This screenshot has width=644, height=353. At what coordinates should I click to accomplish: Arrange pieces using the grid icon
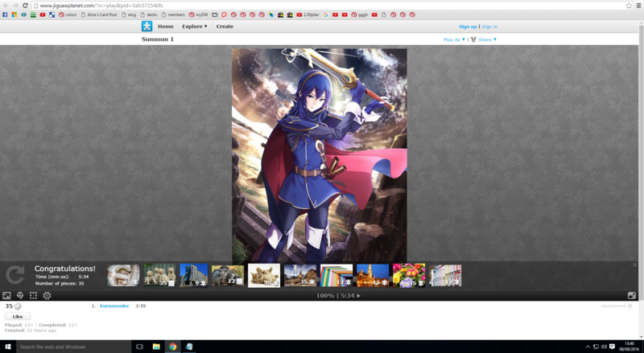(x=33, y=296)
